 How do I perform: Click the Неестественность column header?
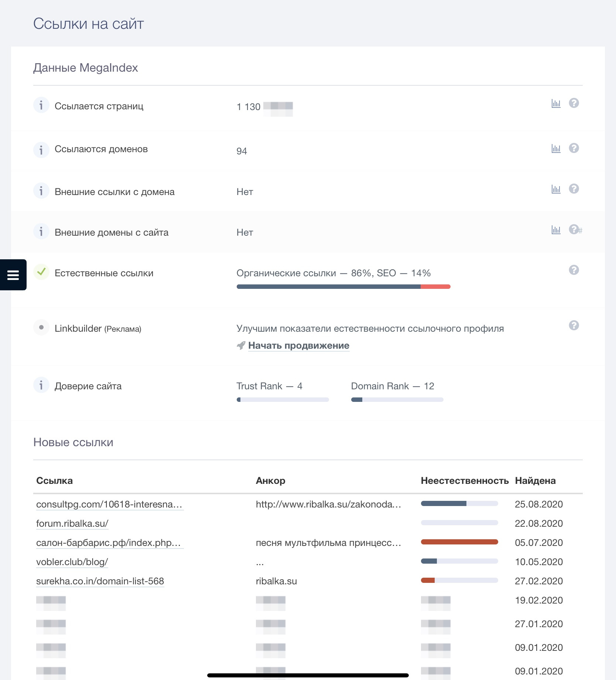click(x=465, y=481)
